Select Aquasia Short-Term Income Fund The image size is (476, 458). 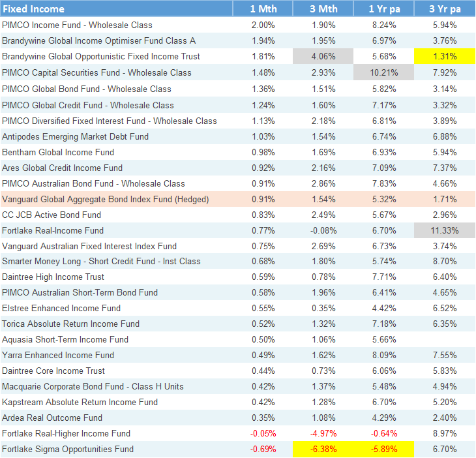pos(65,339)
